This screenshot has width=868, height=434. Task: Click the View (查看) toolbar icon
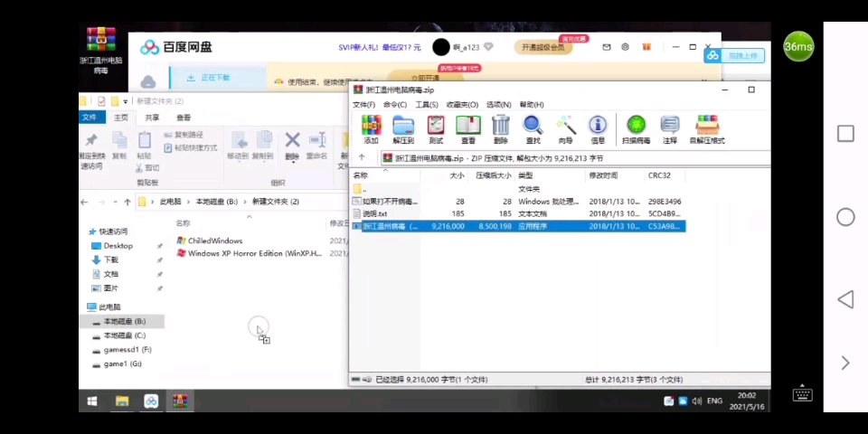(468, 129)
